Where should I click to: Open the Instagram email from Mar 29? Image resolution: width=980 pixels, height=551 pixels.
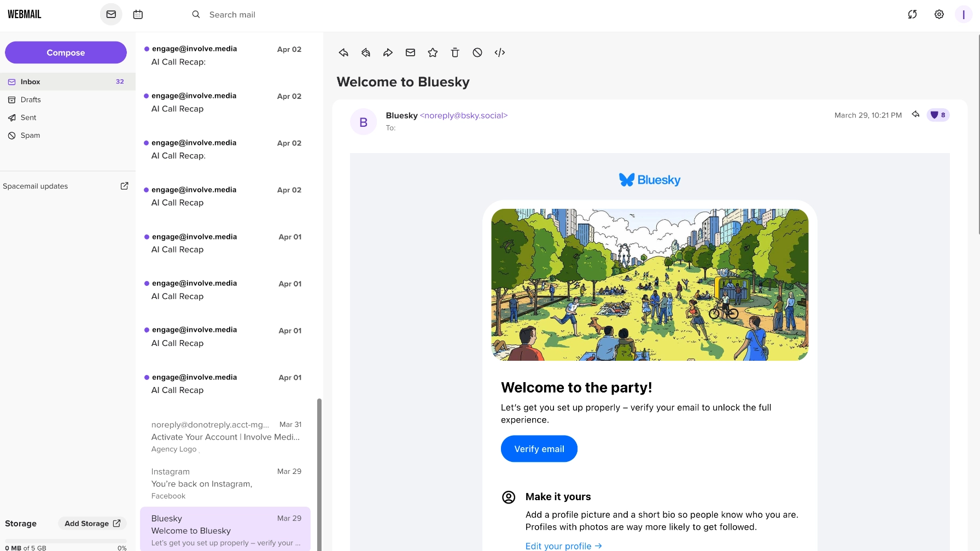coord(226,484)
